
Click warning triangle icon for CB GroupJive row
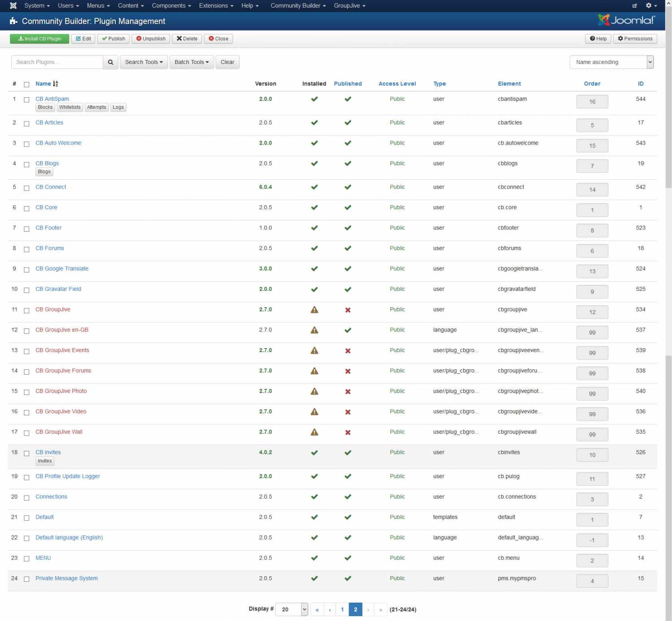tap(314, 310)
